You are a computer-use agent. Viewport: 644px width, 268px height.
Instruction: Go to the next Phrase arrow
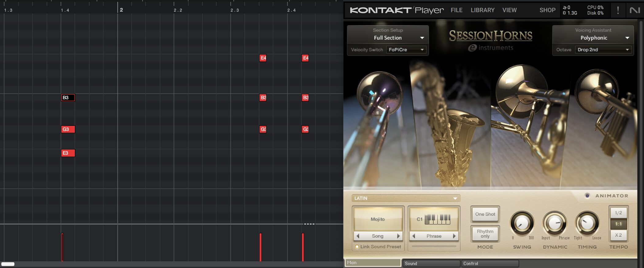454,236
